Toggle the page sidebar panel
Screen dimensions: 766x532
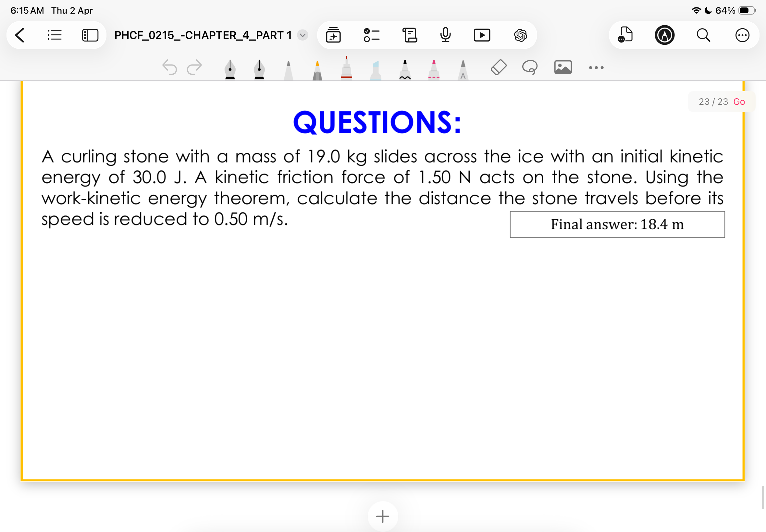[x=90, y=35]
